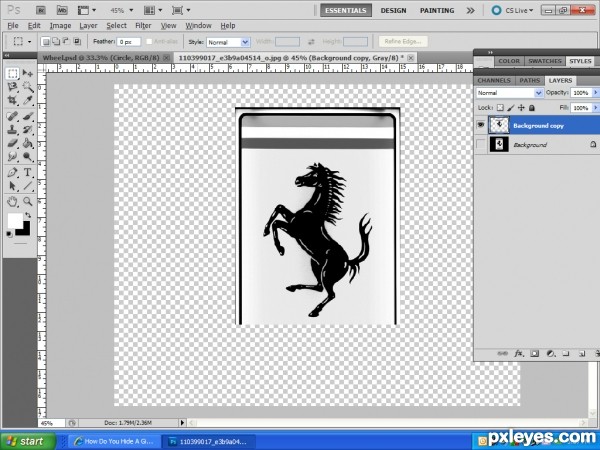Launch Bridge from the application bar
Image resolution: width=600 pixels, height=450 pixels.
tap(41, 10)
